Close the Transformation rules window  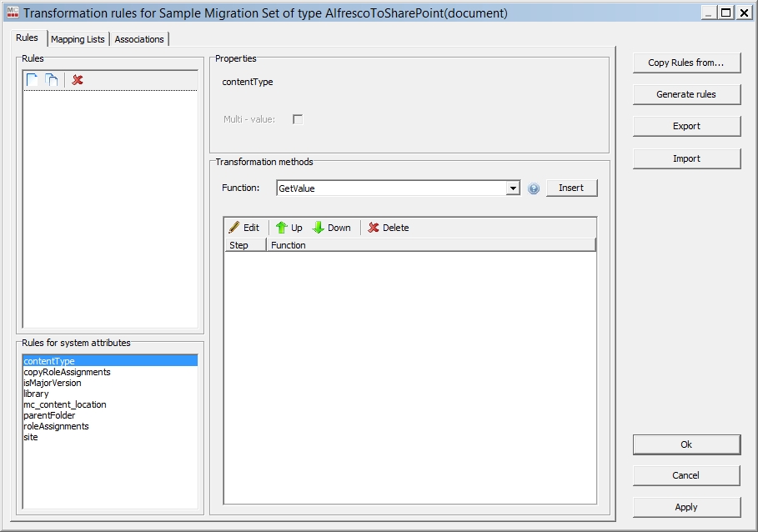click(744, 13)
